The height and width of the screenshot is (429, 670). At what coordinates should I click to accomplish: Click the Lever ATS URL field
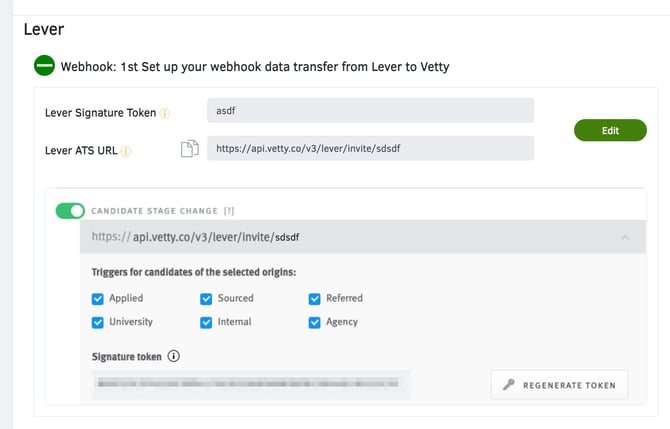pos(370,149)
